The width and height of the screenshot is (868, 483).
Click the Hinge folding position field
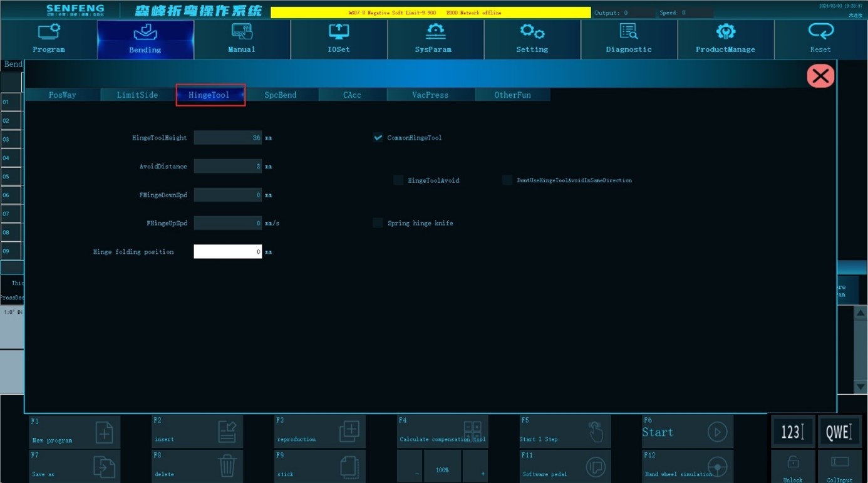228,252
